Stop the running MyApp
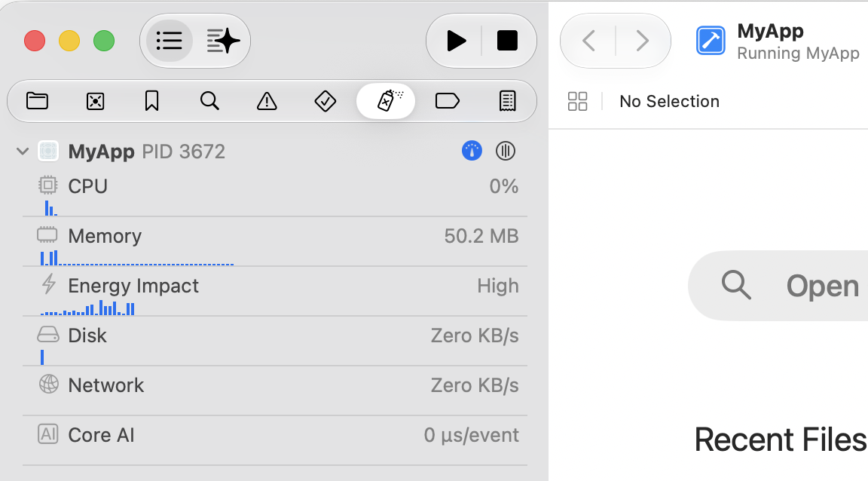 [507, 41]
